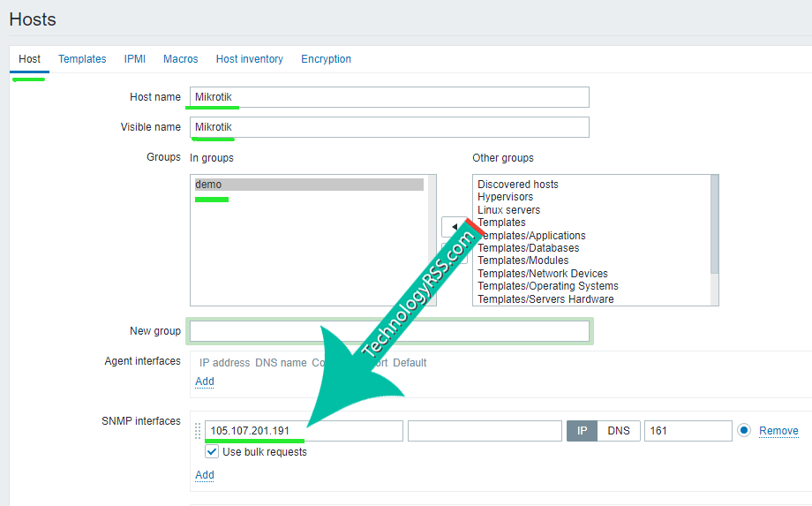Click Add under SNMP interfaces
The width and height of the screenshot is (812, 506).
204,475
